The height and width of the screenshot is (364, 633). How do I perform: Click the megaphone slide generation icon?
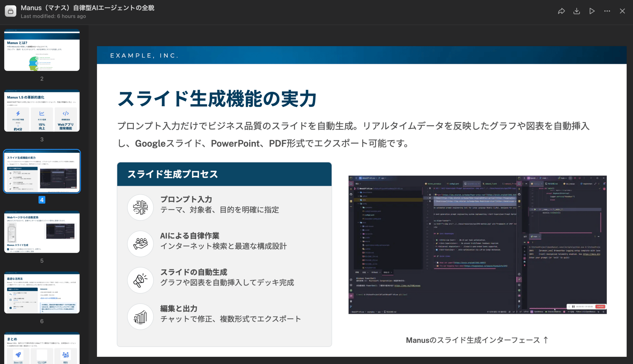[140, 280]
